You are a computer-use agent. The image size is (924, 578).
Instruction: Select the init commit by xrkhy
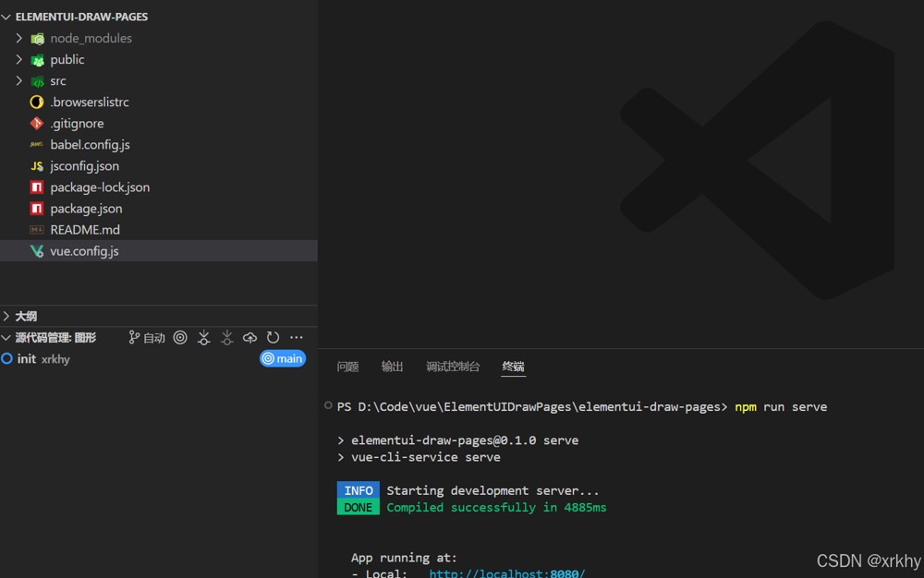click(159, 358)
